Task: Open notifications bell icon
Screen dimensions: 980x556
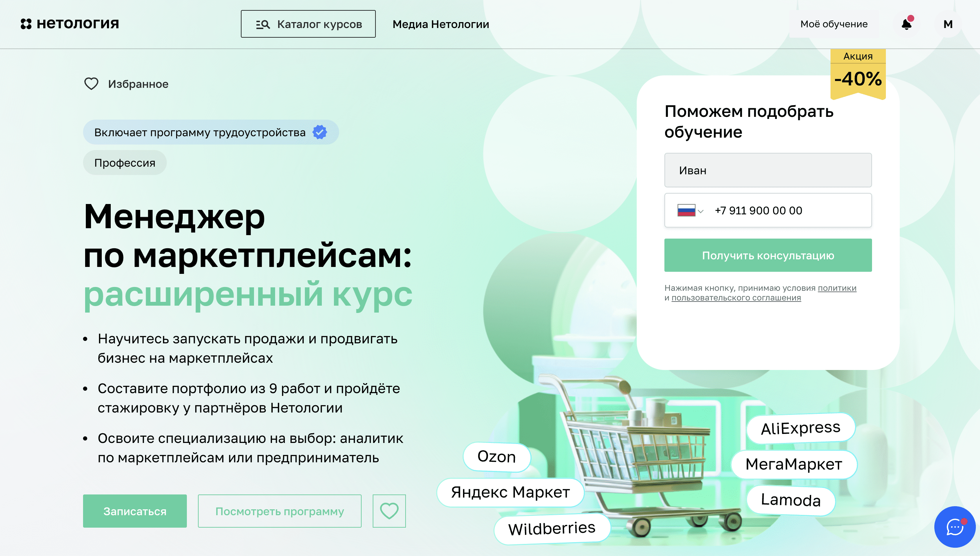Action: pos(907,24)
